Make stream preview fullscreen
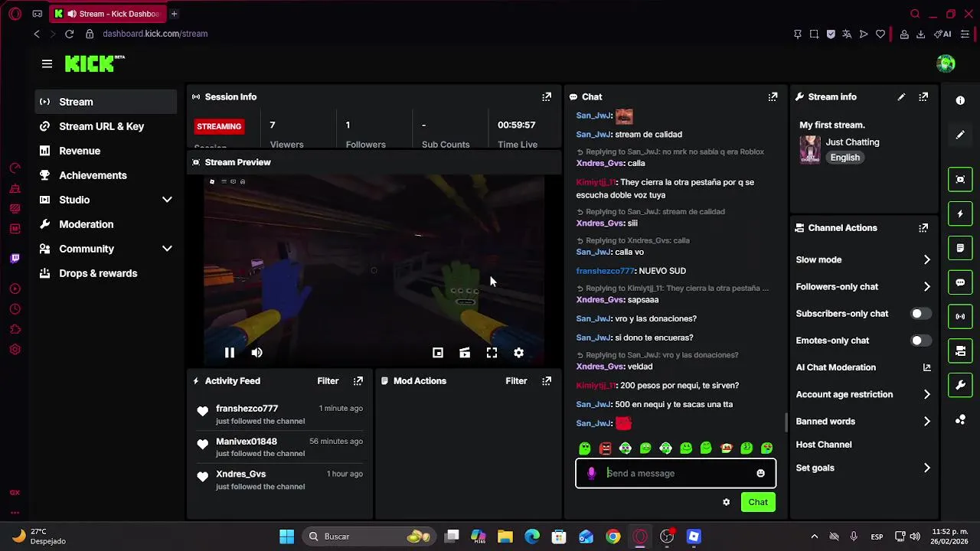Viewport: 980px width, 551px height. (492, 353)
